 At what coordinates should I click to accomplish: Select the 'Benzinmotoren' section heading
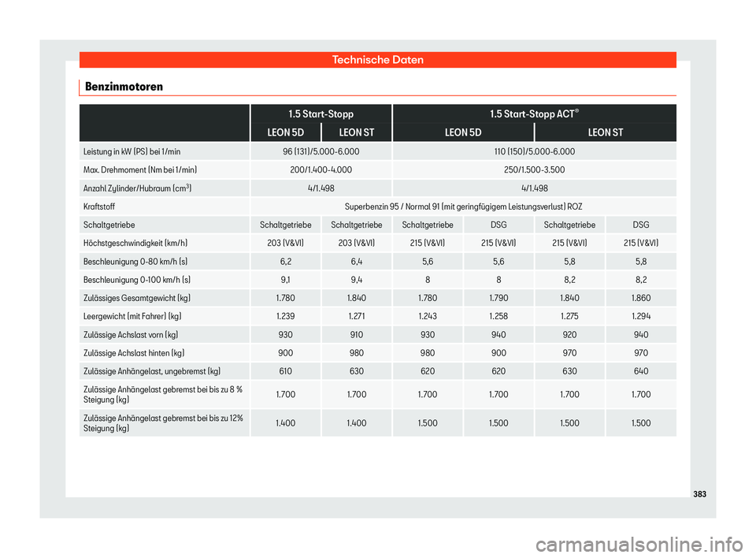(x=124, y=87)
